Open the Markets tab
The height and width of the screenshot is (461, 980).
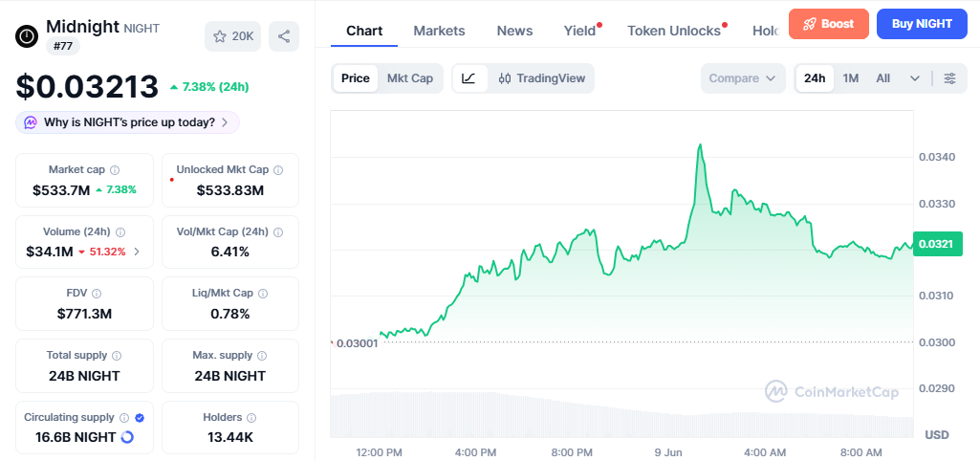click(440, 31)
